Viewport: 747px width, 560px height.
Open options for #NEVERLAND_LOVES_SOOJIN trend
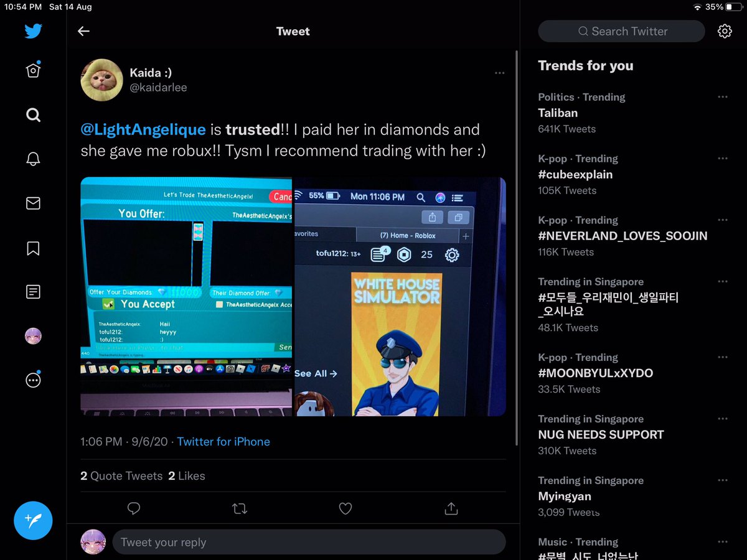(x=722, y=220)
